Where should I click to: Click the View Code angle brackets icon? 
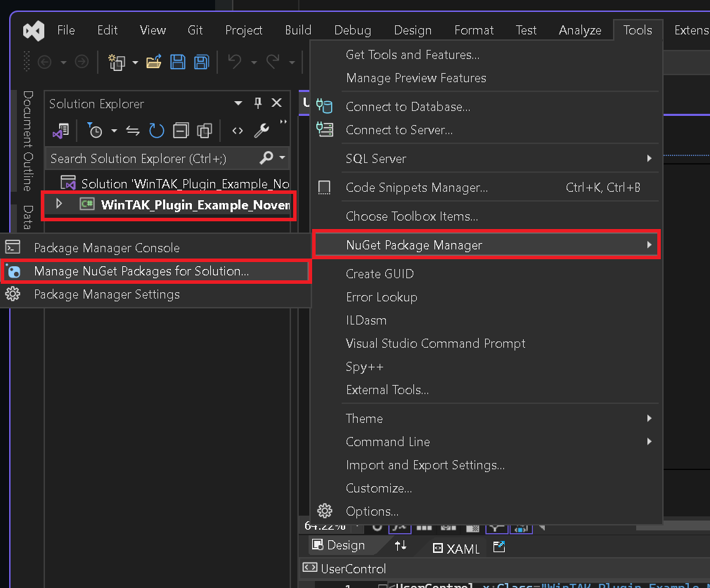[238, 131]
